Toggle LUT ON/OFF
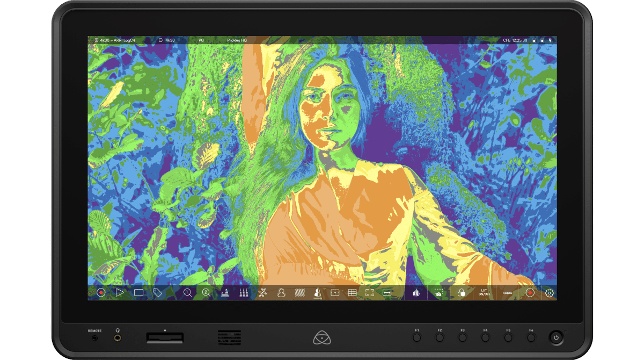This screenshot has width=644, height=360. click(484, 293)
